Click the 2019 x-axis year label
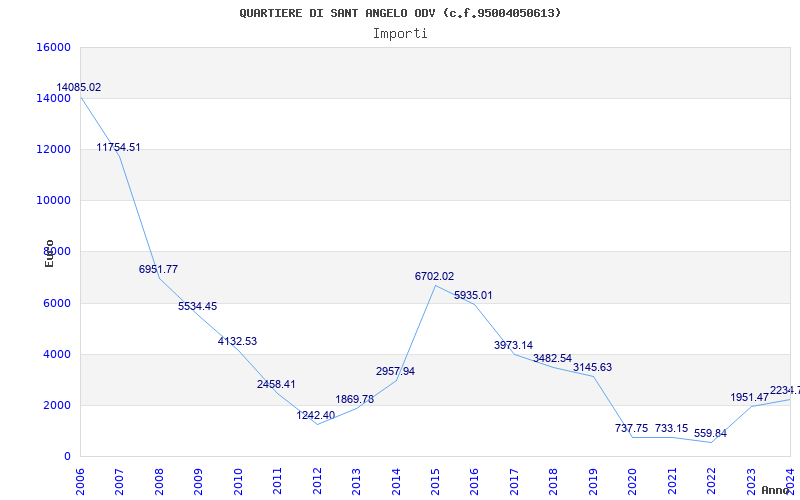This screenshot has width=800, height=500. [593, 481]
